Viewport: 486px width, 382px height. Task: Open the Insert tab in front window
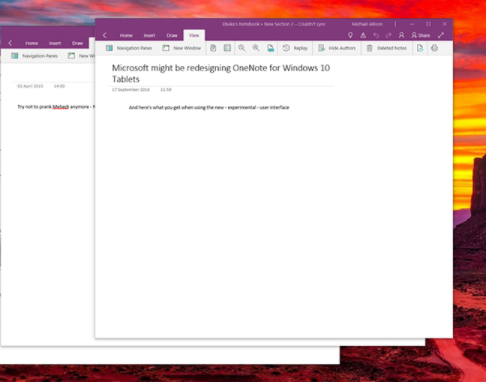point(149,35)
